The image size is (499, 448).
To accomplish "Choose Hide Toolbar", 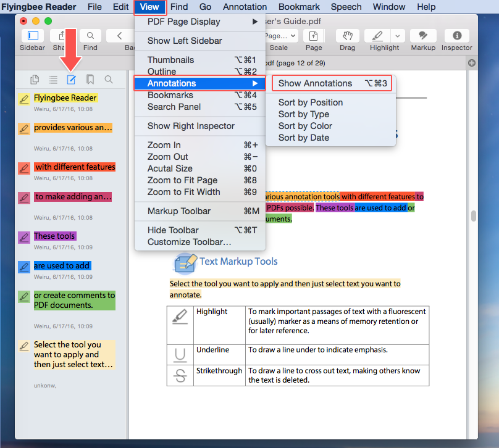I will pos(200,230).
